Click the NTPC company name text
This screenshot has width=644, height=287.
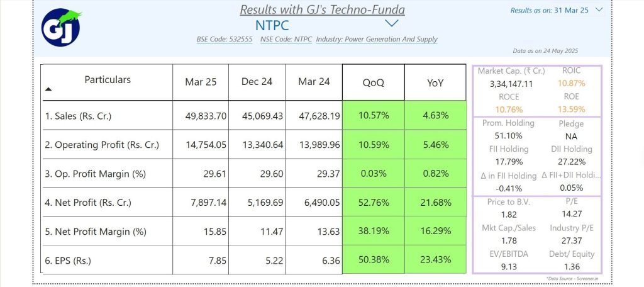click(x=272, y=25)
